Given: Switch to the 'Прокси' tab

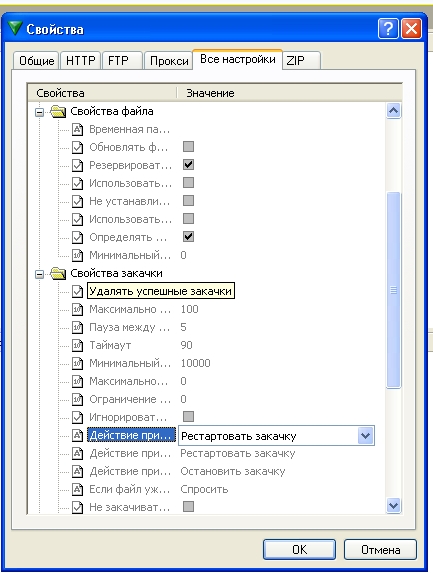Looking at the screenshot, I should coord(169,60).
